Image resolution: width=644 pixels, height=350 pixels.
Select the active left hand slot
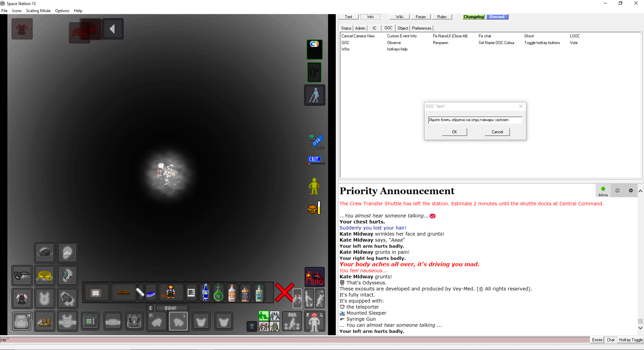[178, 321]
